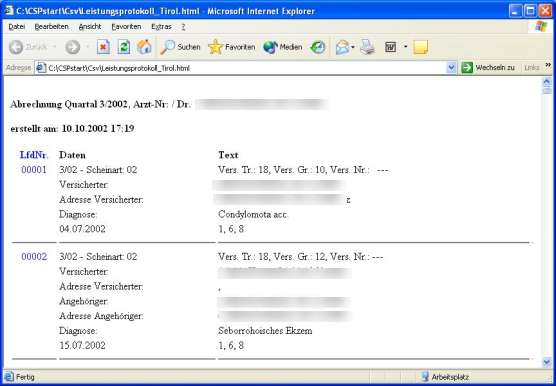The width and height of the screenshot is (556, 386).
Task: Expand the address bar dropdown
Action: (x=451, y=68)
